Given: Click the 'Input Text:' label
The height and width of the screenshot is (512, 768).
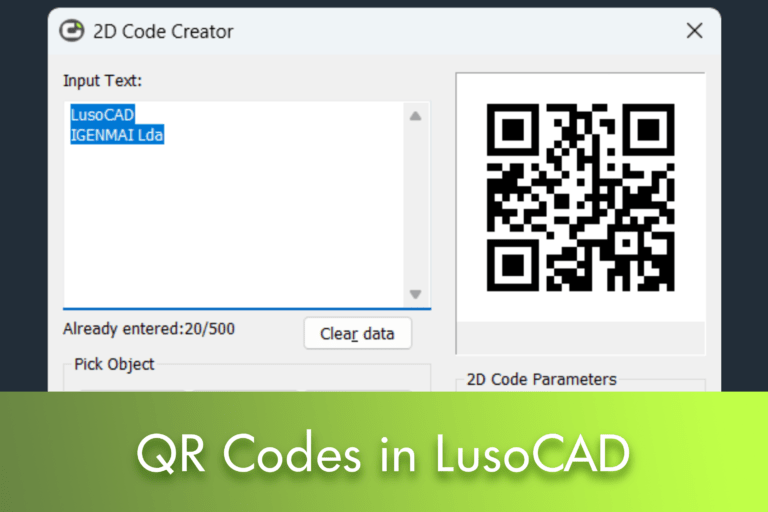Looking at the screenshot, I should [102, 80].
